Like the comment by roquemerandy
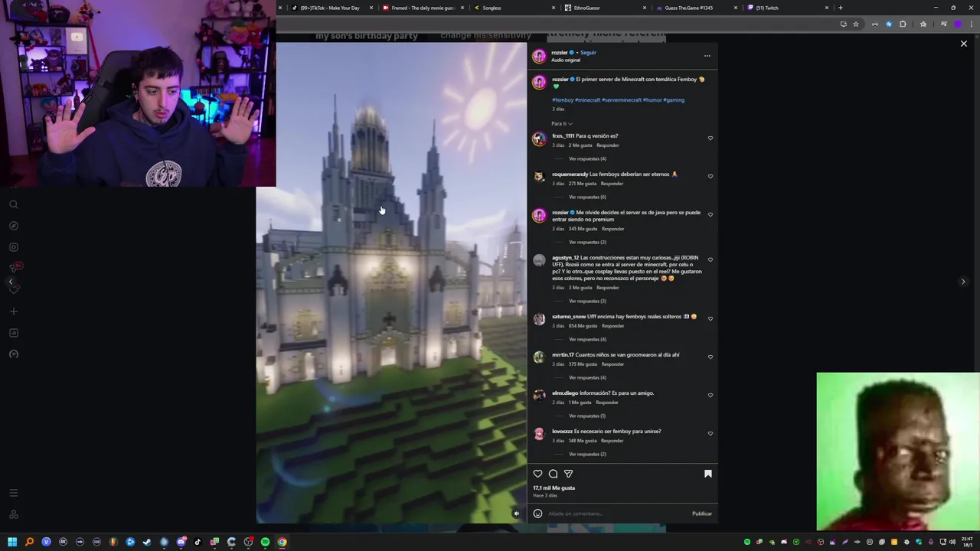The width and height of the screenshot is (980, 551). click(x=710, y=177)
